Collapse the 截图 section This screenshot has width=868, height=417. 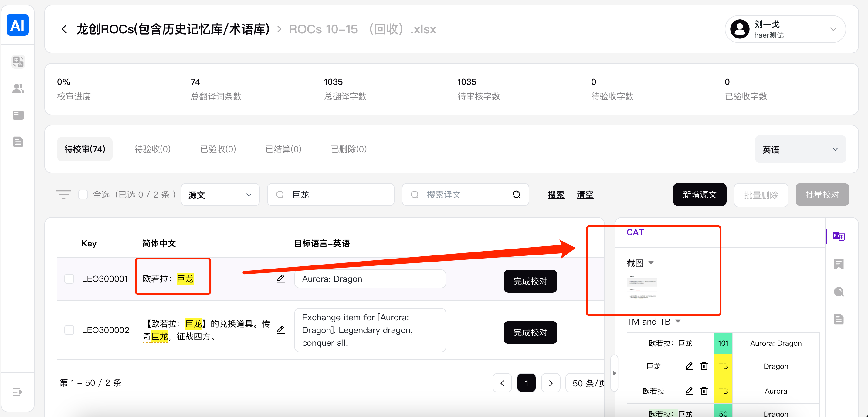coord(651,263)
